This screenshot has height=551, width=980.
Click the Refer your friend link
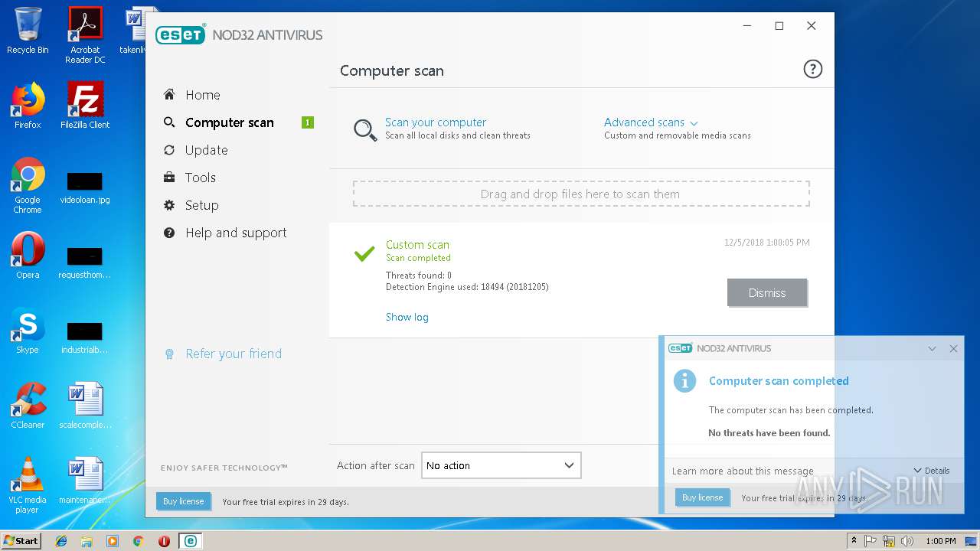coord(234,354)
